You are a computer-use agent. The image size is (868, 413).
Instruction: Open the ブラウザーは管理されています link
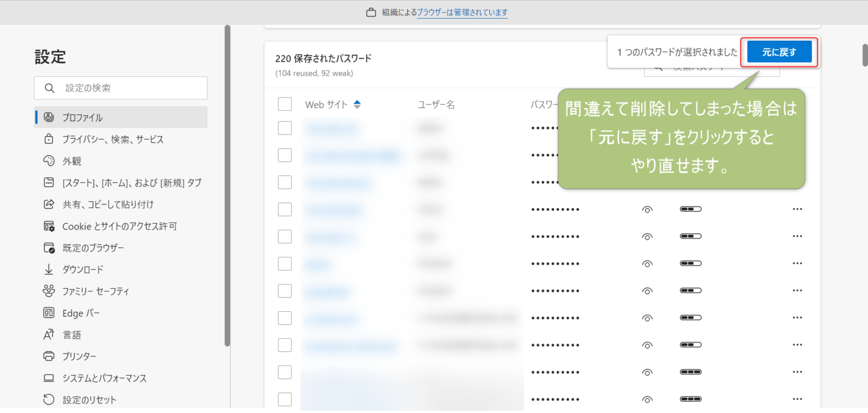pos(462,12)
